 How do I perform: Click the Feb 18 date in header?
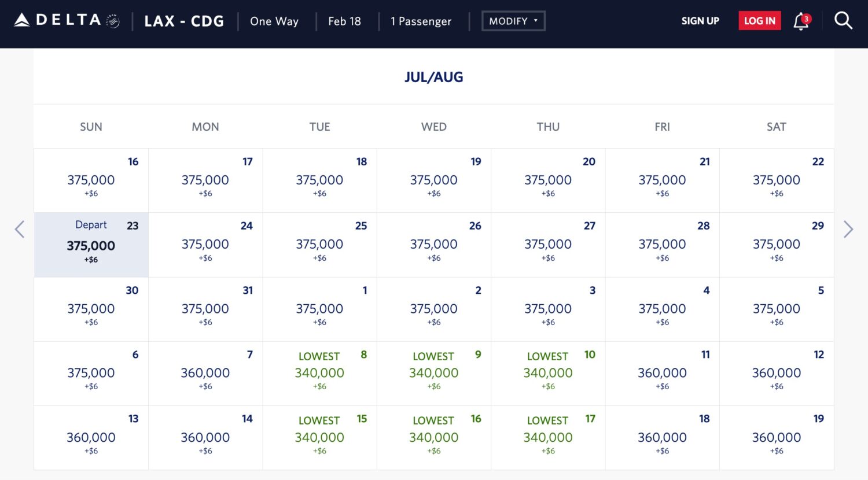coord(344,21)
